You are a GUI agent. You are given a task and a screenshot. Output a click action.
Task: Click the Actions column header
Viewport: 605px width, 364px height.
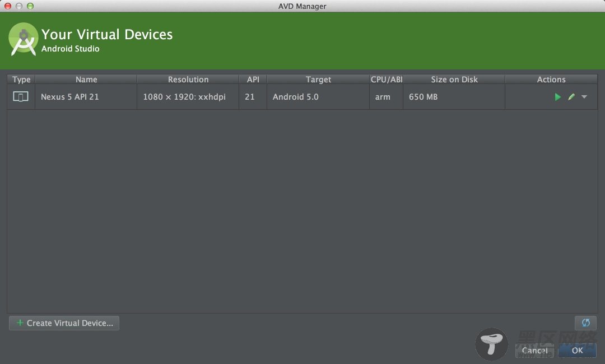point(551,80)
